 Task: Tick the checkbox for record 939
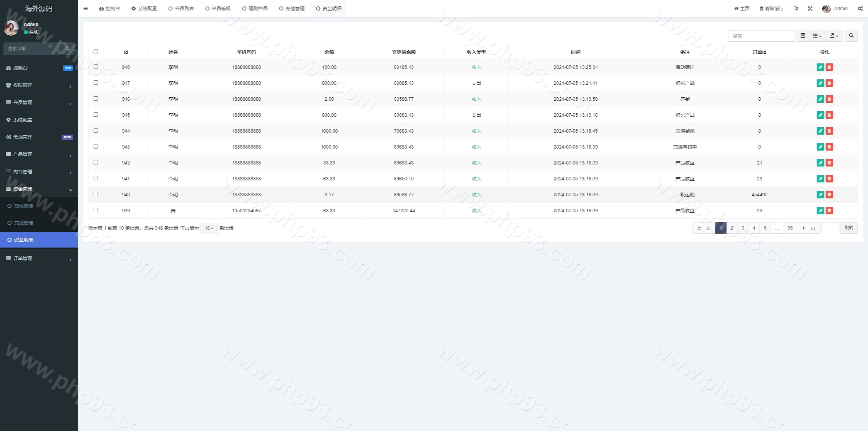[x=96, y=210]
